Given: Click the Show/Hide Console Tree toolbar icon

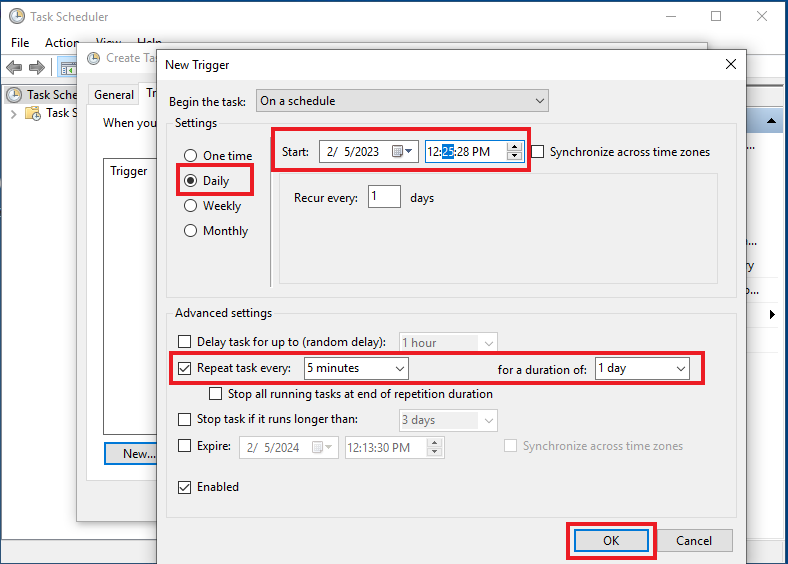Looking at the screenshot, I should click(x=68, y=67).
